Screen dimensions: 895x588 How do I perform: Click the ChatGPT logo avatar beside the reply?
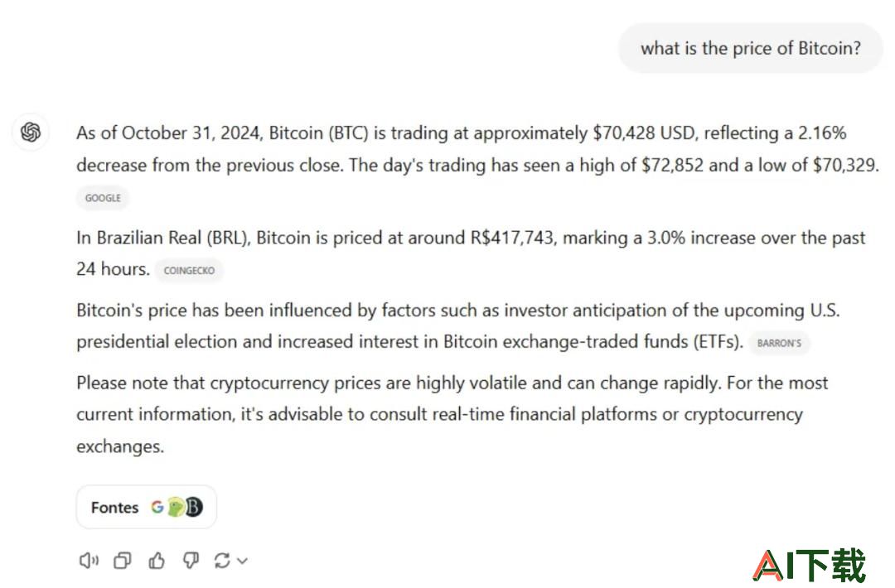[31, 133]
